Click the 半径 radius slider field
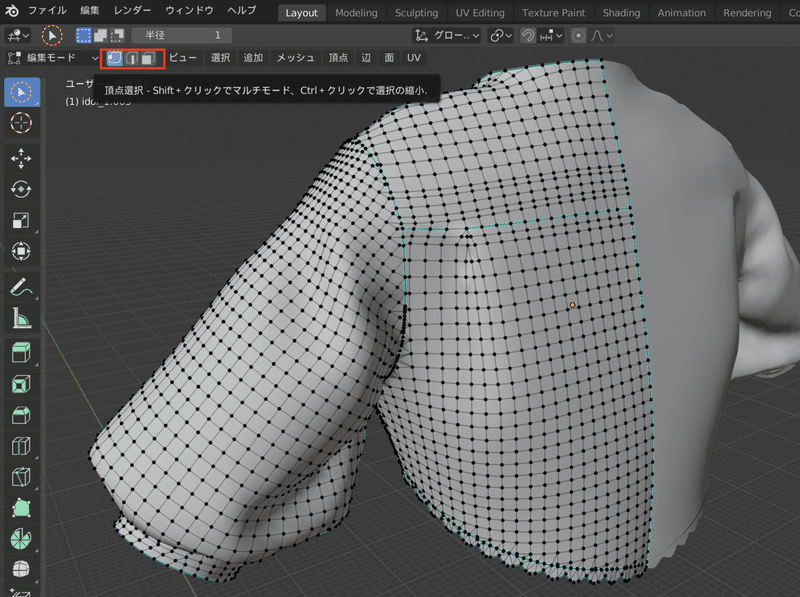The image size is (800, 597). pos(182,35)
